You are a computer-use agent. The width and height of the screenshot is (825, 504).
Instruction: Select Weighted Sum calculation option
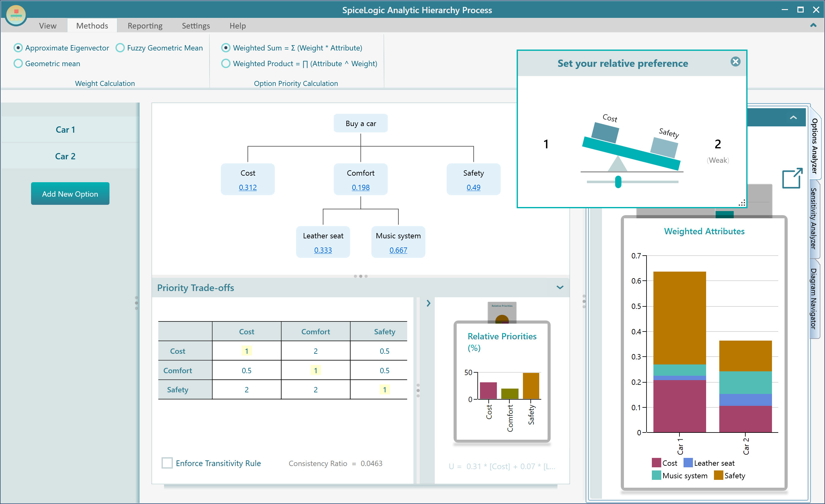[226, 48]
